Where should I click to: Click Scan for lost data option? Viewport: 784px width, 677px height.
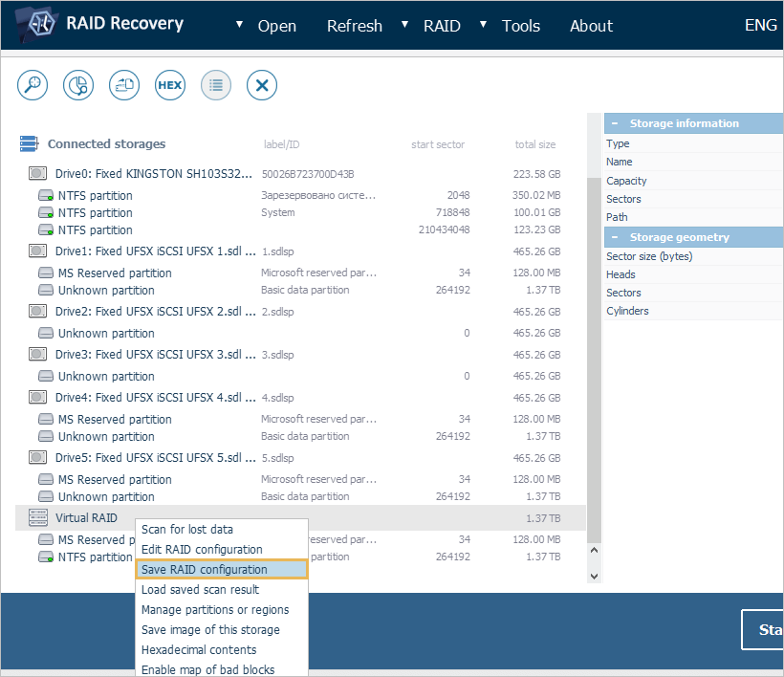(187, 530)
